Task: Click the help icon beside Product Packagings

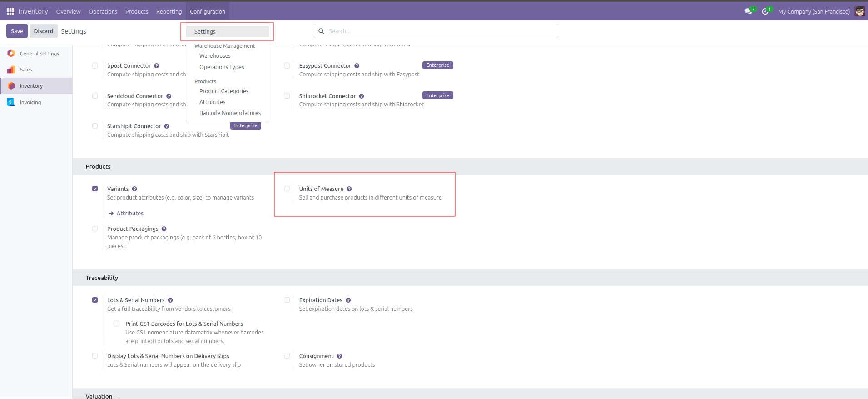Action: tap(164, 229)
